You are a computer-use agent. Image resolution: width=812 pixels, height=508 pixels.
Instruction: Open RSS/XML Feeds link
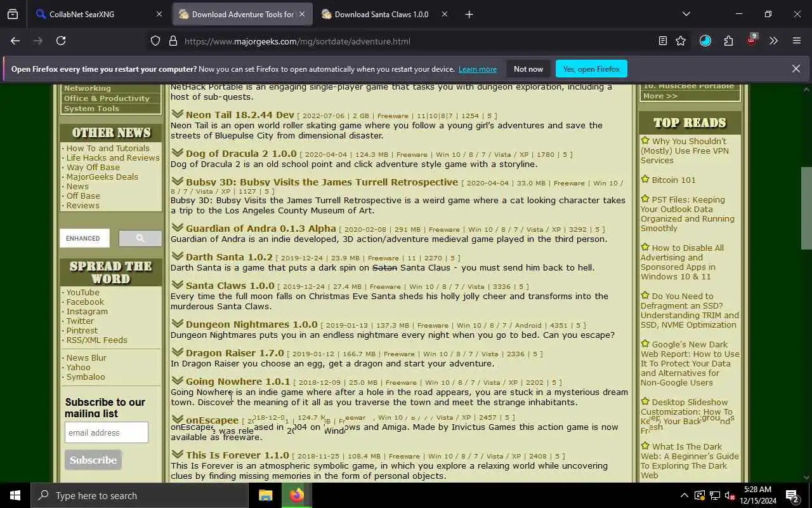(x=97, y=340)
